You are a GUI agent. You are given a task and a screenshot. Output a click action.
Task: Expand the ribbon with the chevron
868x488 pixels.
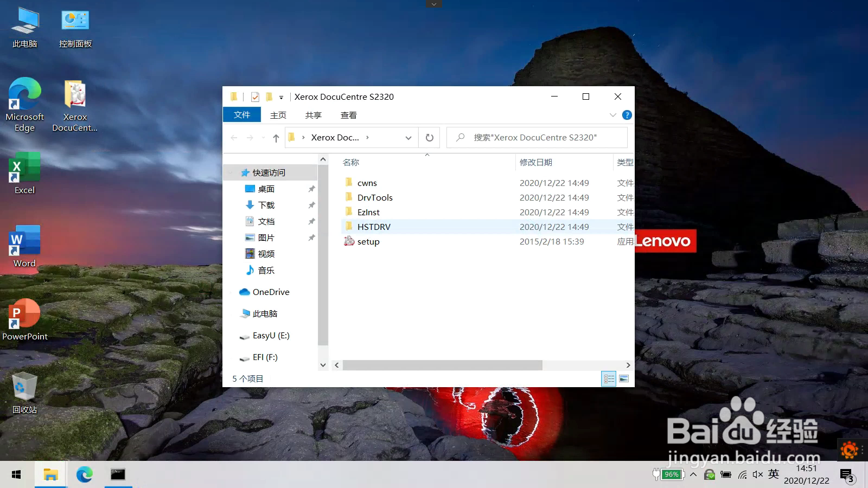[612, 115]
